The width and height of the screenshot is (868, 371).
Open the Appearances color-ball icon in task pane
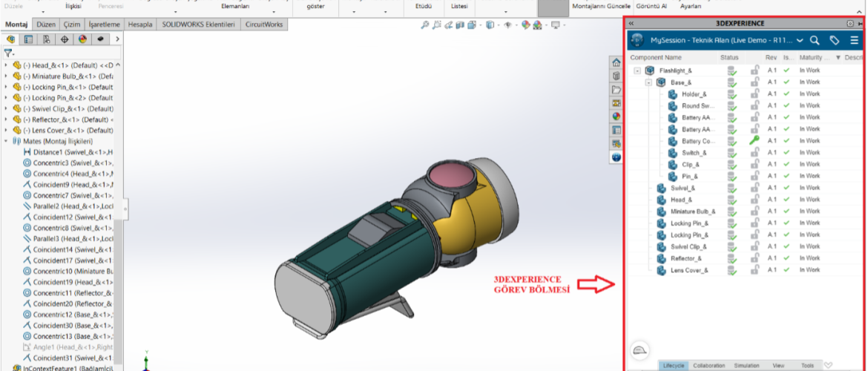[616, 116]
